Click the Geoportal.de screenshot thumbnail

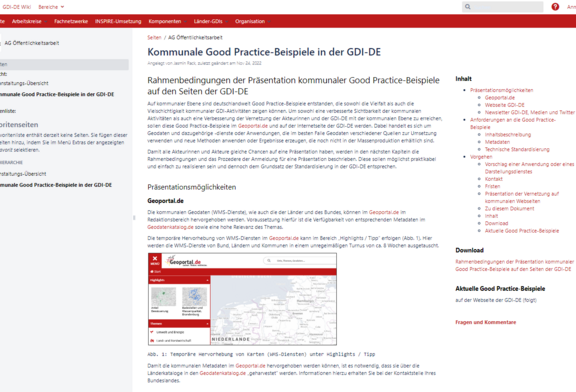(242, 299)
